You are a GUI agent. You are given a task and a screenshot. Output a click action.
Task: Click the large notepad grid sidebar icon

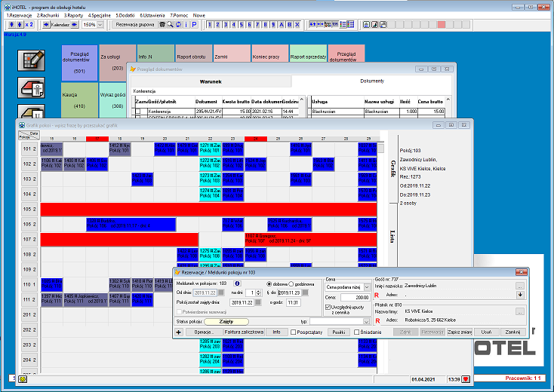pyautogui.click(x=31, y=60)
